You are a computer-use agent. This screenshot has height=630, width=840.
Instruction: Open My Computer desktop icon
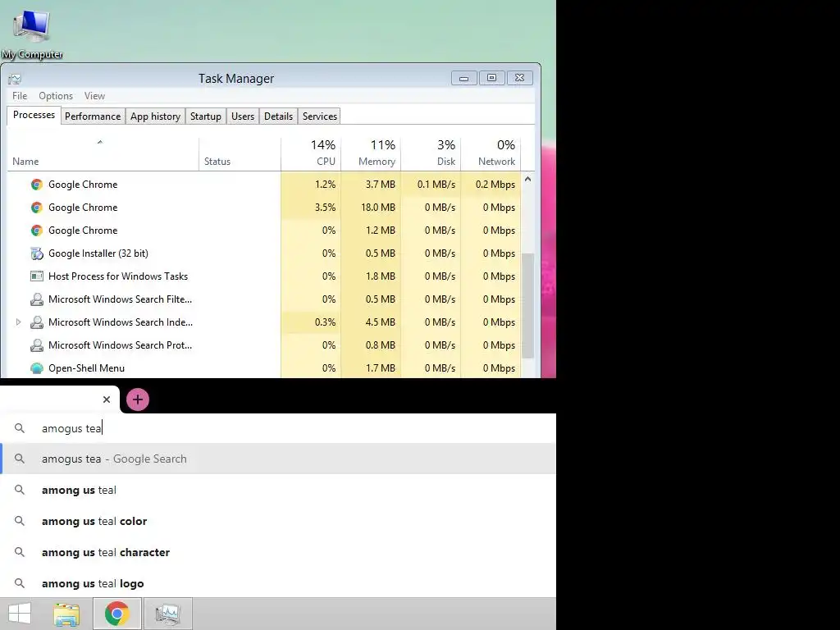click(32, 34)
